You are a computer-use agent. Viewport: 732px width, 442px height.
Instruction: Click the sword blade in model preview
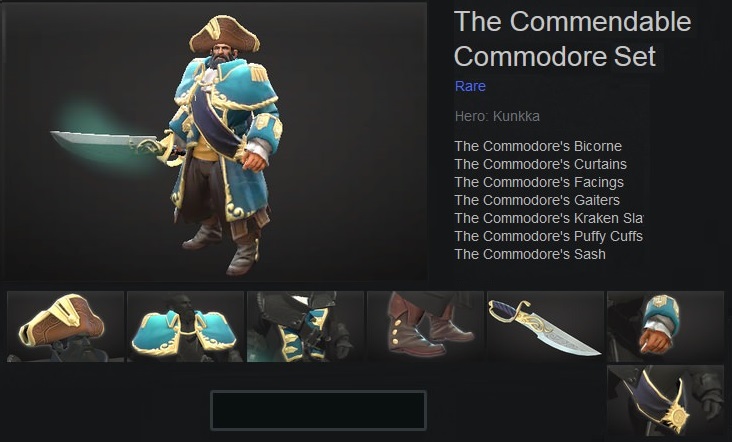point(104,140)
